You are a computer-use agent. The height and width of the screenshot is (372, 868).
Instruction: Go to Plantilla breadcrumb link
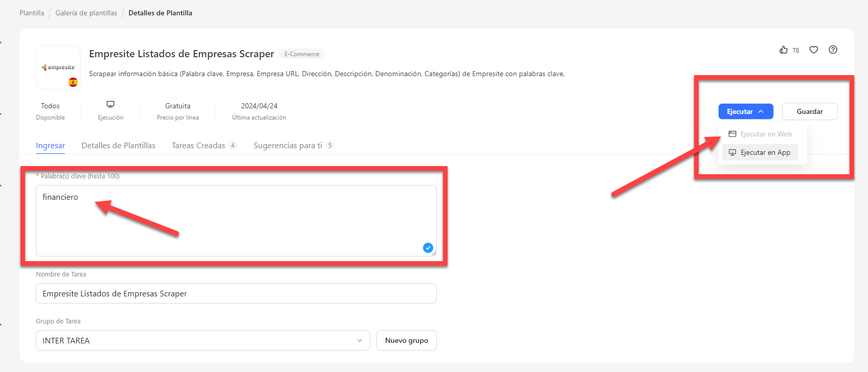point(32,13)
